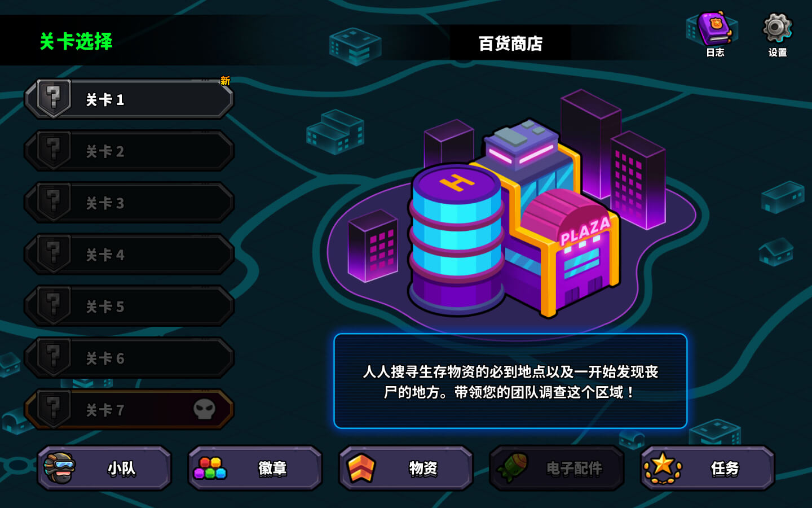Screen dimensions: 812x508
Task: Select the locked level 关卡 2
Action: pos(129,151)
